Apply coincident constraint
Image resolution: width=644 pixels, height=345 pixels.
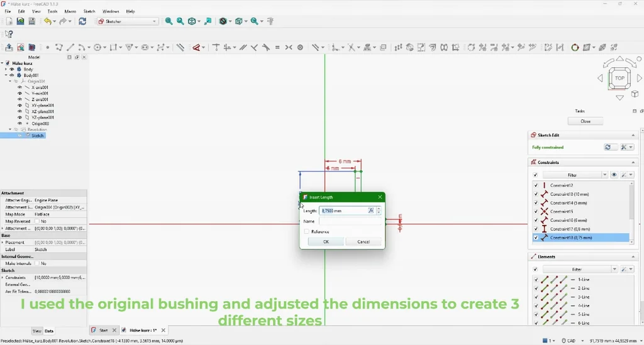[x=216, y=48]
